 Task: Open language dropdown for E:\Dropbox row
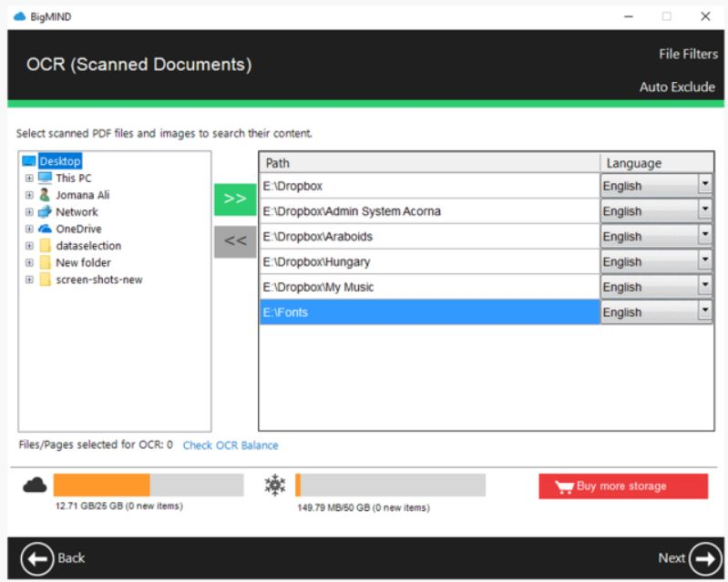[705, 185]
